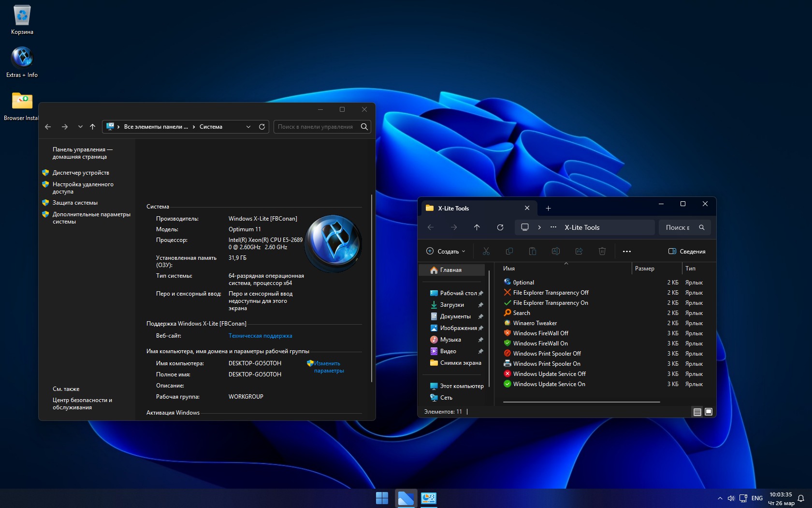Expand recent locations chevron in Control Panel
Image resolution: width=812 pixels, height=508 pixels.
[80, 127]
